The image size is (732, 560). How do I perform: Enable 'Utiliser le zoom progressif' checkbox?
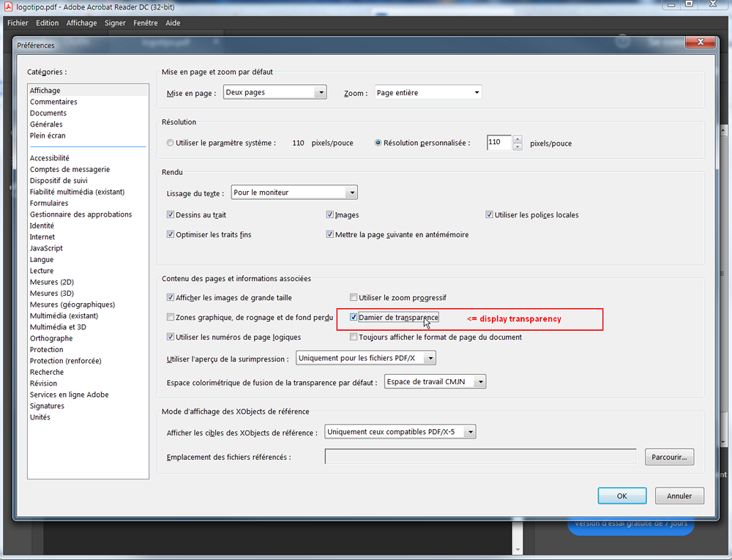pos(354,297)
